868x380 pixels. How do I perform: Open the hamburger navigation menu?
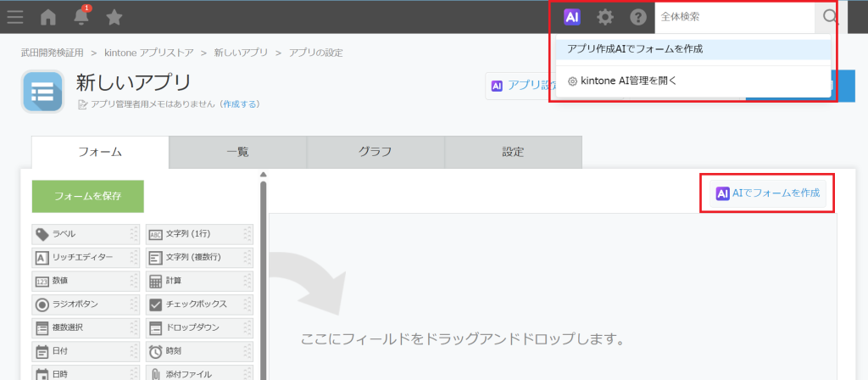[15, 18]
